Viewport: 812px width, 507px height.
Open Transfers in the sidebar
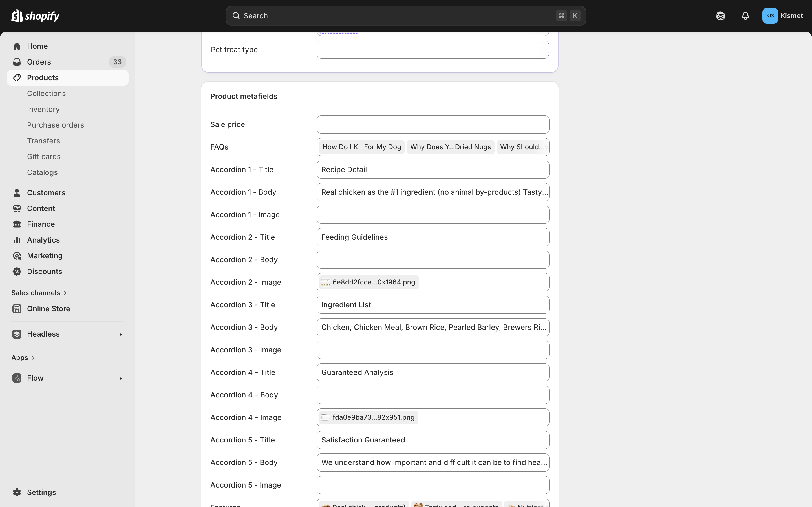(43, 141)
